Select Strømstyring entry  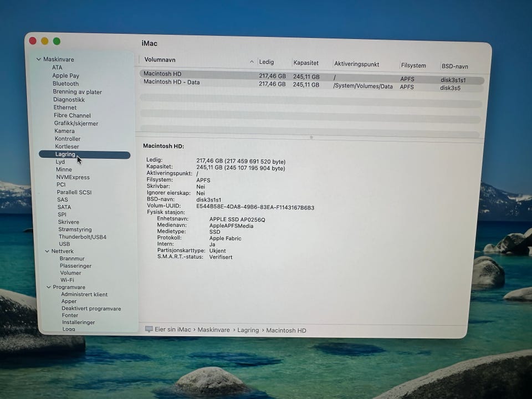(x=75, y=229)
